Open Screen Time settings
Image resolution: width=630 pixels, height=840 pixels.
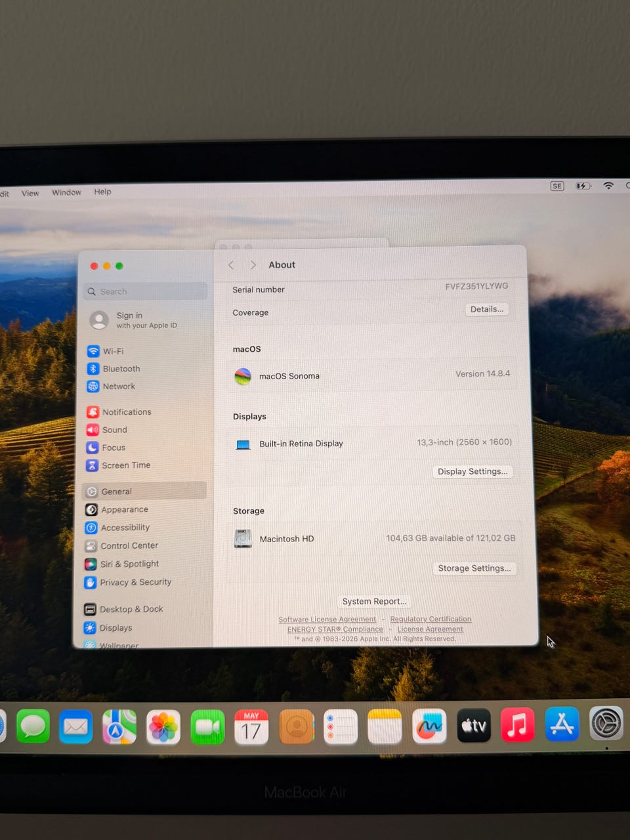tap(118, 465)
